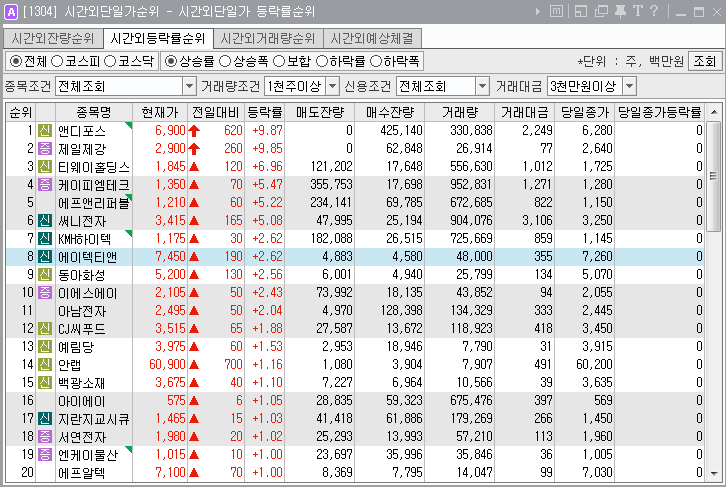
Task: Click the duplicate window icon in title bar
Action: 601,11
